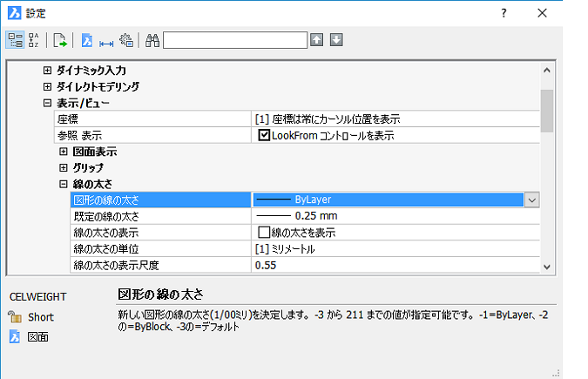The width and height of the screenshot is (588, 379).
Task: Click the alphabetical sort icon
Action: tap(34, 40)
